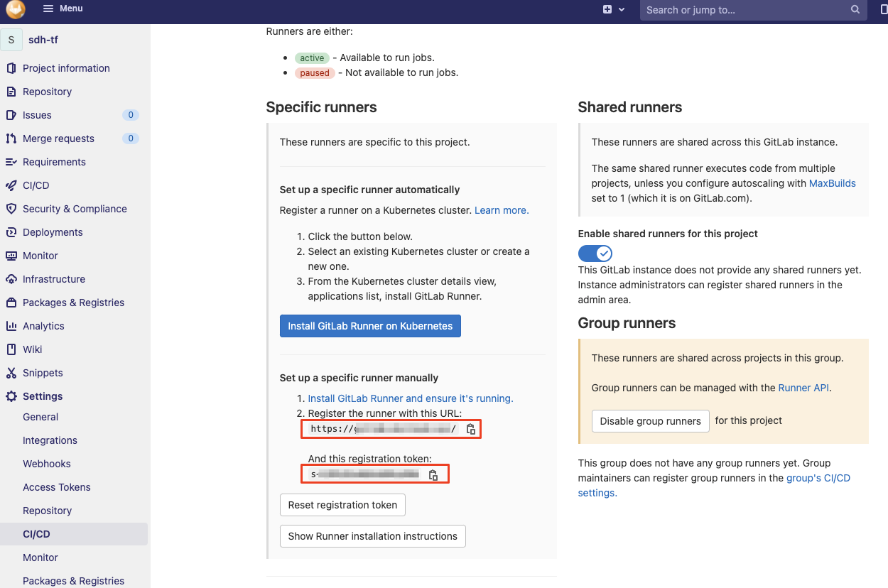Click Disable group runners button
The width and height of the screenshot is (888, 588).
click(x=651, y=421)
